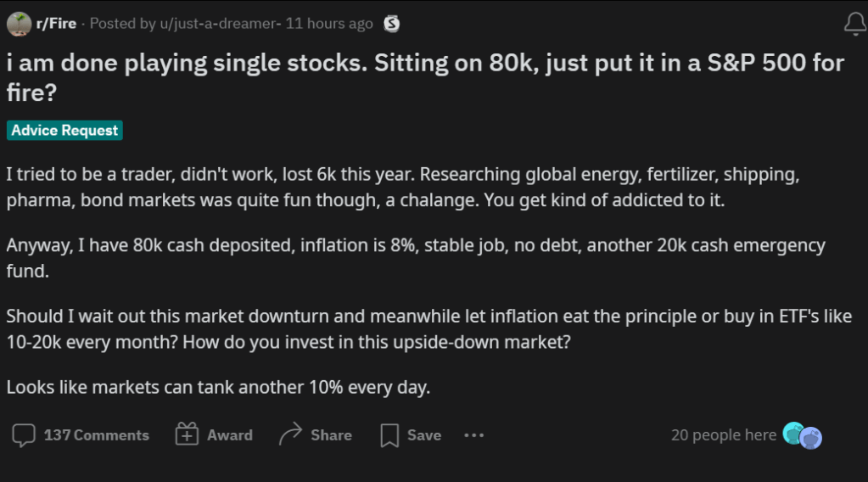Viewport: 868px width, 482px height.
Task: Open the three-dot more options menu
Action: tap(473, 435)
